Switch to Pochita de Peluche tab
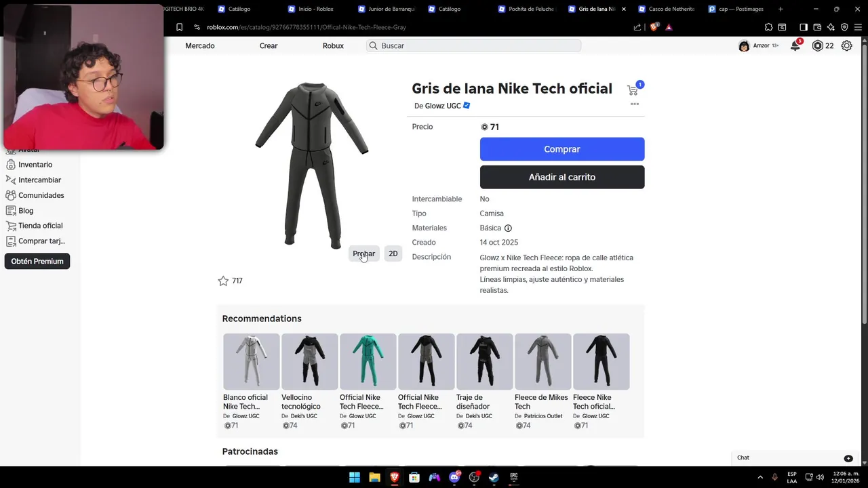 point(526,9)
